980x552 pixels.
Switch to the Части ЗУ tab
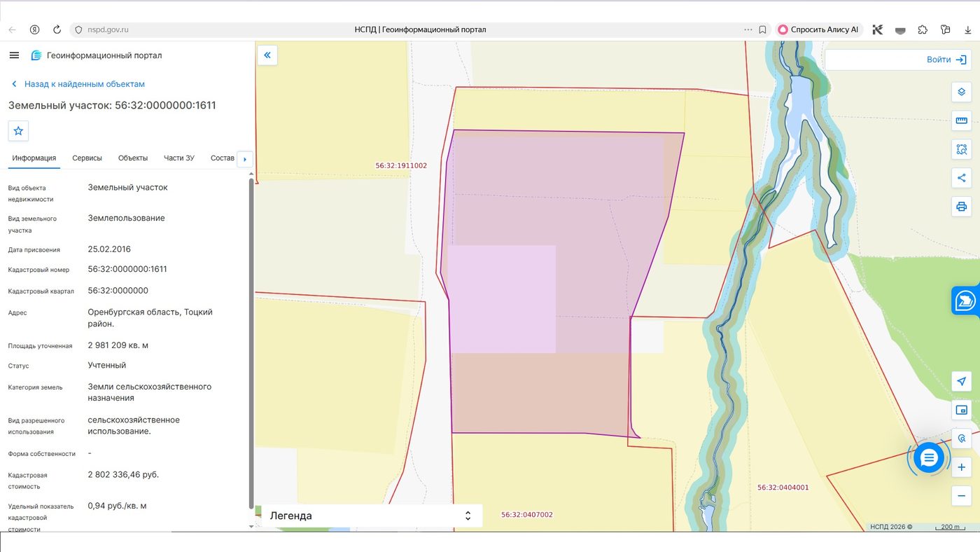tap(179, 158)
